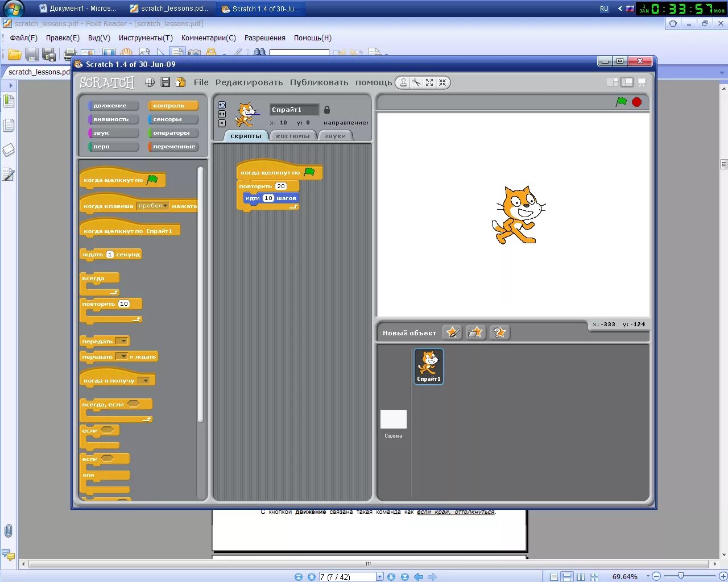Select Спрайт1 thumbnail in sprite list
The width and height of the screenshot is (728, 582).
click(429, 366)
